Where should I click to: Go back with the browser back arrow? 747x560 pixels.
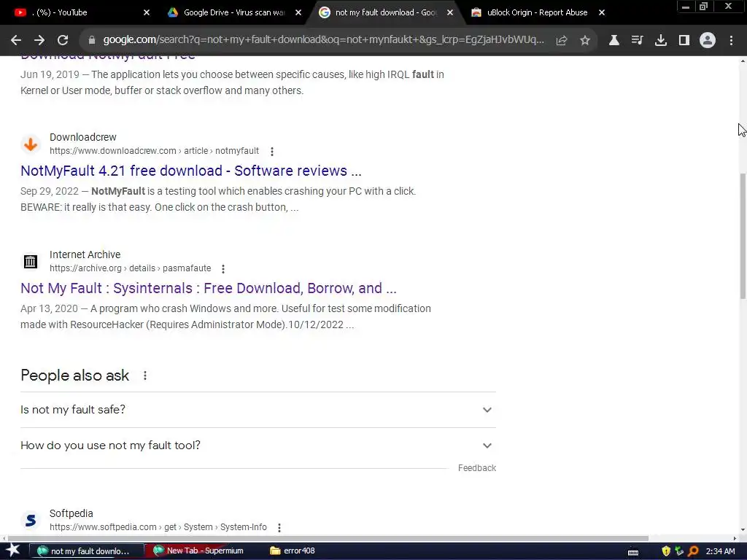tap(16, 41)
